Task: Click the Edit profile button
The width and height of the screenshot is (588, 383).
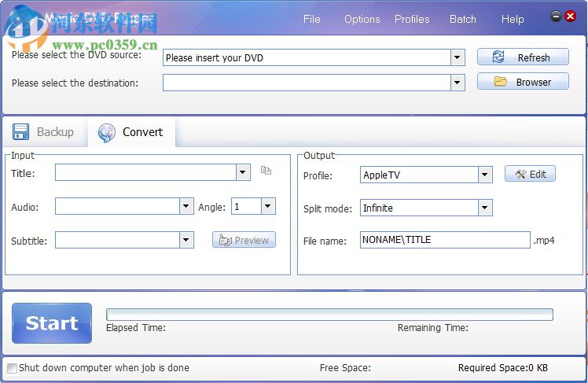Action: click(x=530, y=174)
